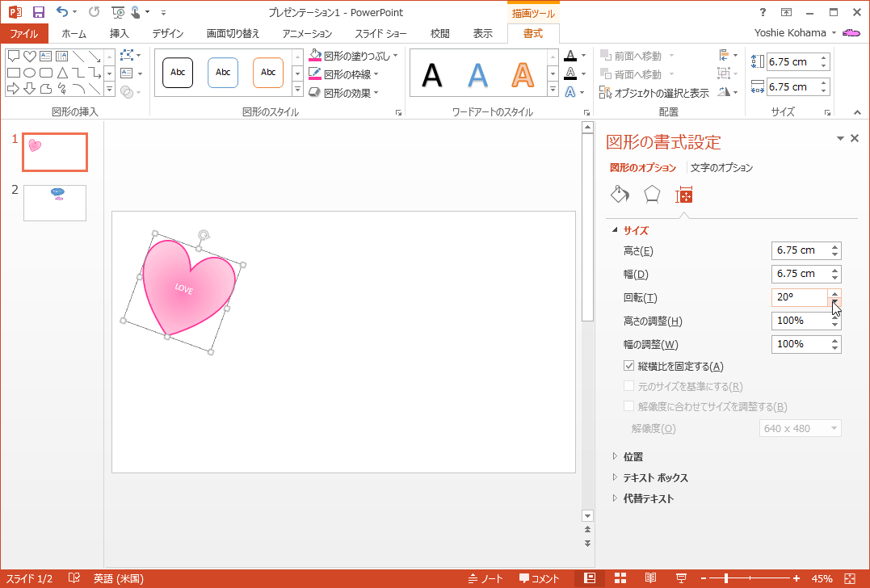
Task: Open the Align objects menu icon
Action: pyautogui.click(x=724, y=56)
